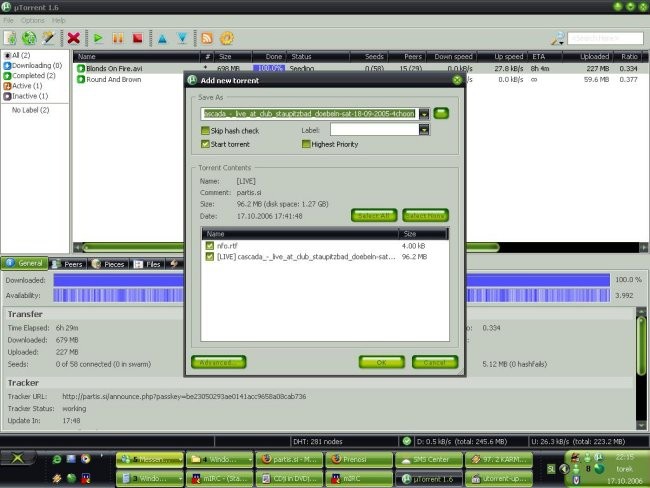Click the Select All button

point(374,216)
